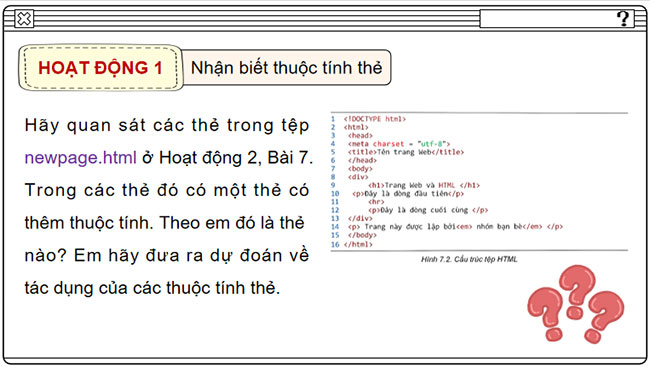The width and height of the screenshot is (650, 367).
Task: Click the HTML code screenshot image
Action: point(479,181)
